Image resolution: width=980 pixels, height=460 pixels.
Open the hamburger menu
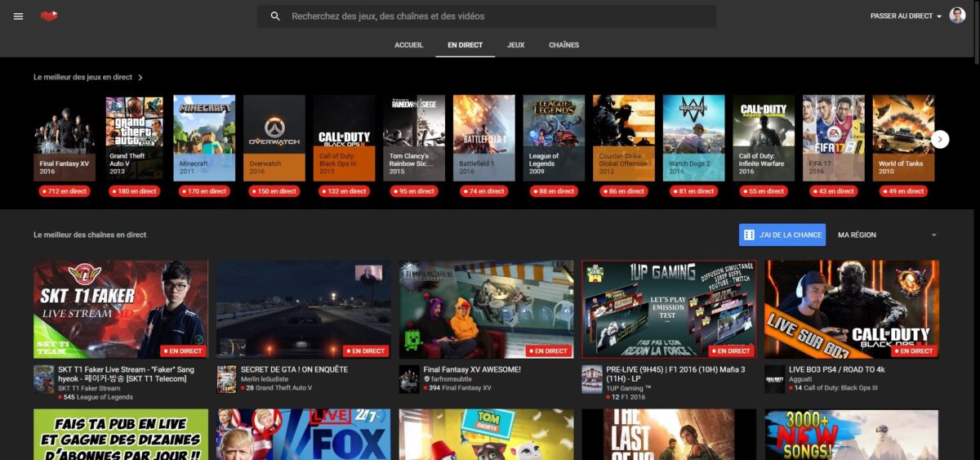(x=18, y=16)
